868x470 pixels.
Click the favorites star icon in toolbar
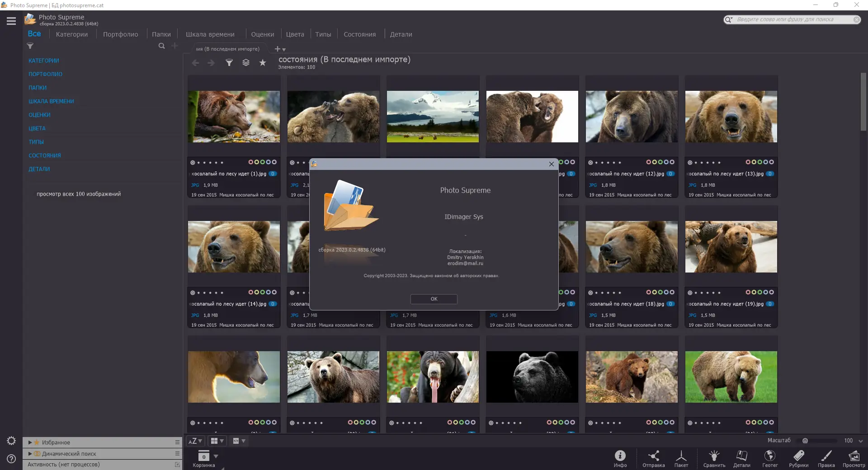(263, 63)
